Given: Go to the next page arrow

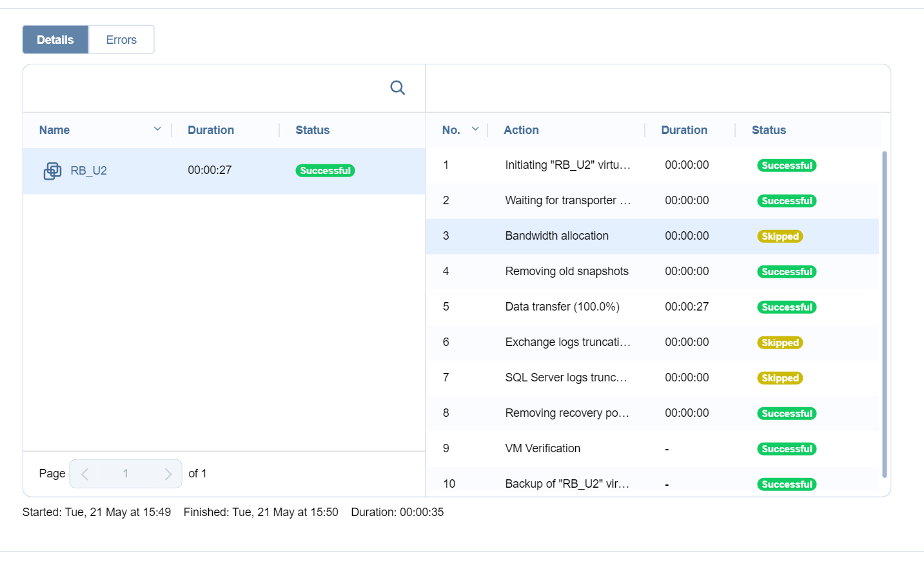Looking at the screenshot, I should pyautogui.click(x=168, y=474).
